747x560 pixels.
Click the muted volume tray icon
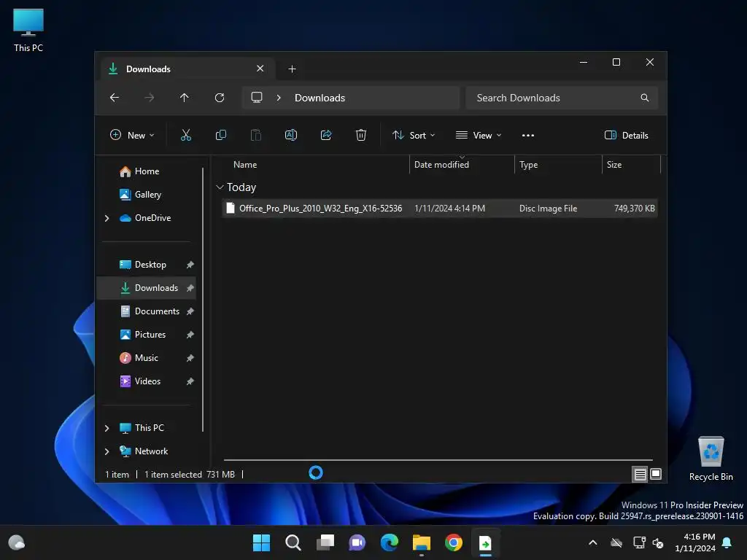click(x=658, y=542)
